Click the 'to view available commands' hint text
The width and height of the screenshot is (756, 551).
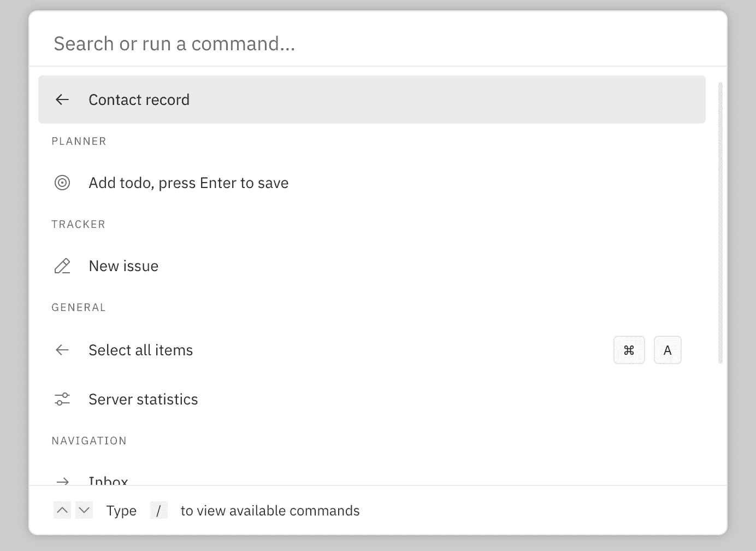[270, 511]
